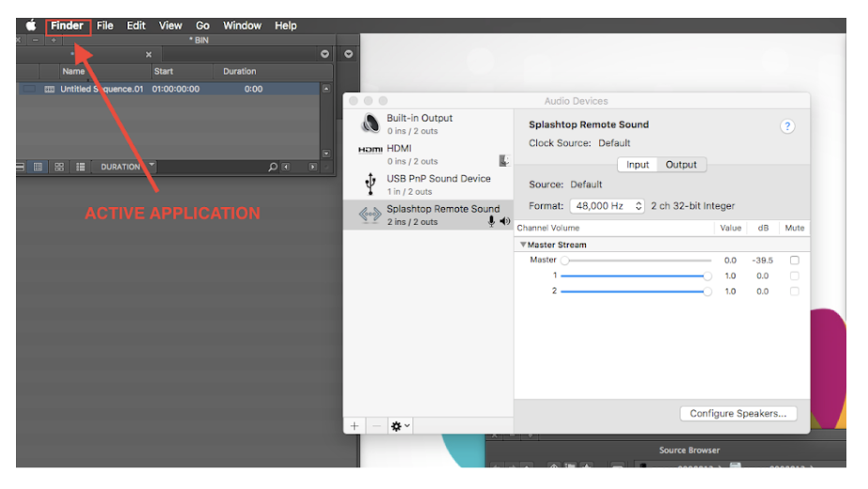868x489 pixels.
Task: Click the speaker default output icon
Action: pos(505,221)
